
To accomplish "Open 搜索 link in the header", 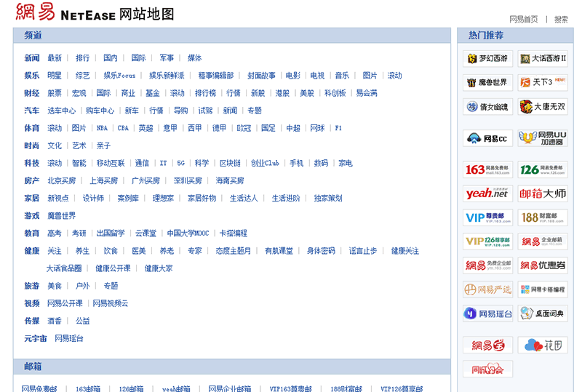I will coord(561,20).
